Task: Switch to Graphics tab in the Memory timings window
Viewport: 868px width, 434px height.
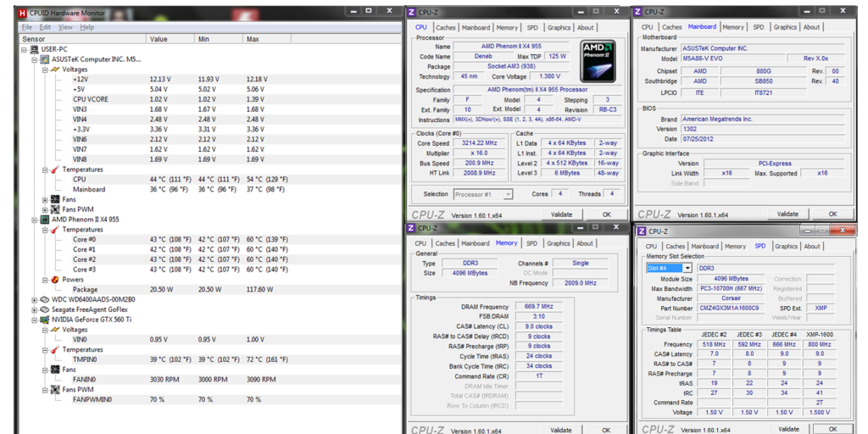Action: 559,243
